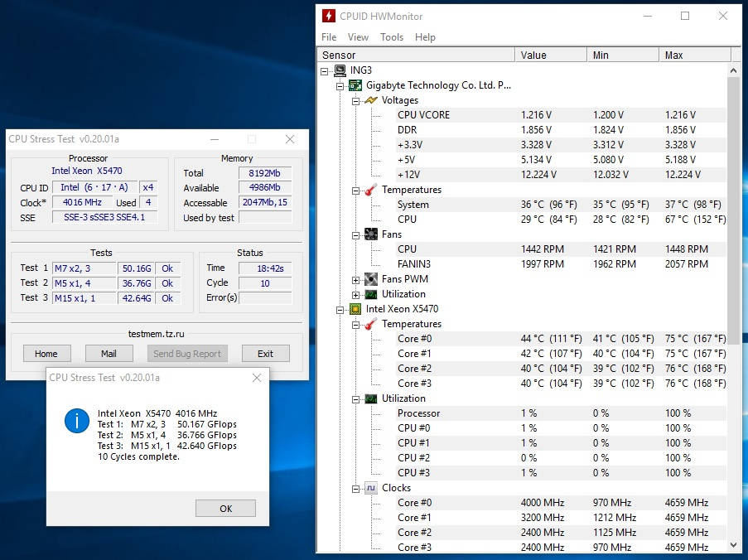The image size is (748, 560).
Task: Collapse the Clocks section
Action: (355, 489)
